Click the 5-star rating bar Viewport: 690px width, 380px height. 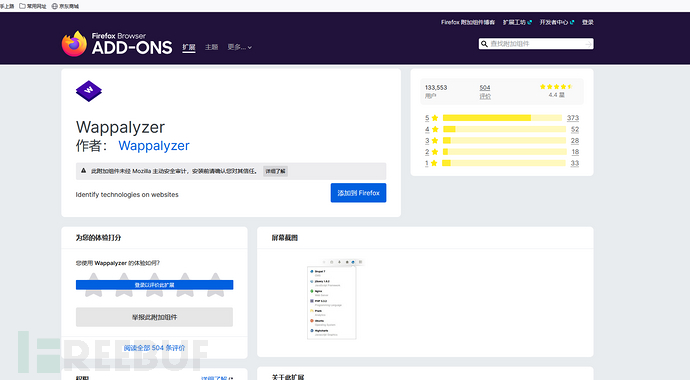tap(502, 118)
